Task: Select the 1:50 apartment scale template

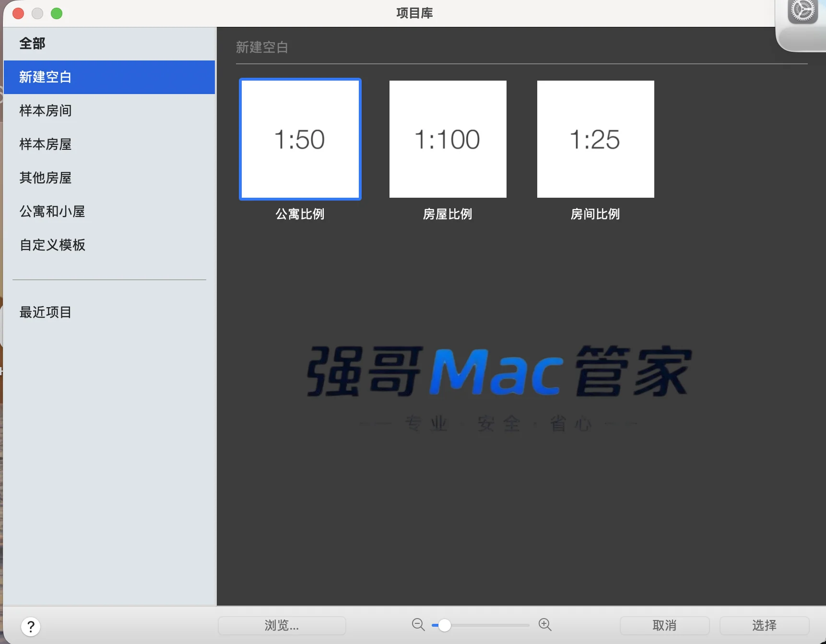Action: [x=300, y=139]
